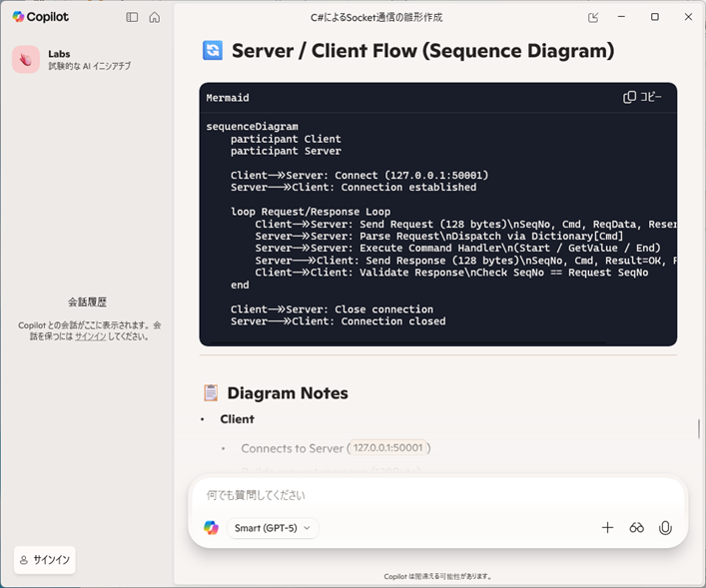Click the Copilot disclaimer footer text

pos(438,576)
